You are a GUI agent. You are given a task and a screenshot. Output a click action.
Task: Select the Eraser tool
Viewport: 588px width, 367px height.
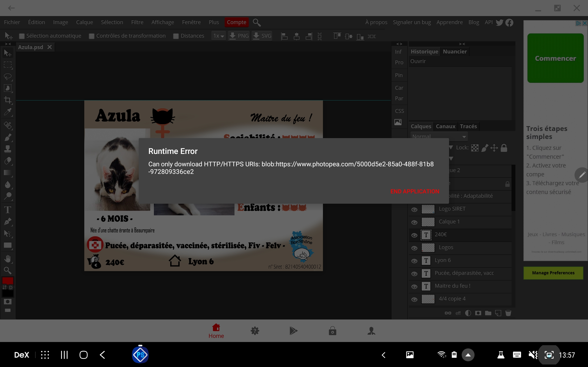click(8, 161)
